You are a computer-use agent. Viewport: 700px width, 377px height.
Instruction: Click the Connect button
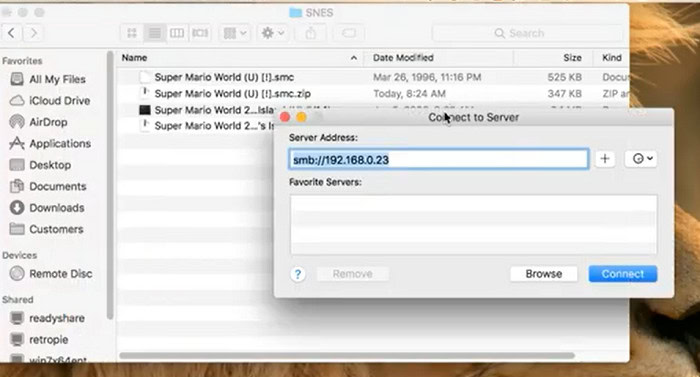click(623, 274)
